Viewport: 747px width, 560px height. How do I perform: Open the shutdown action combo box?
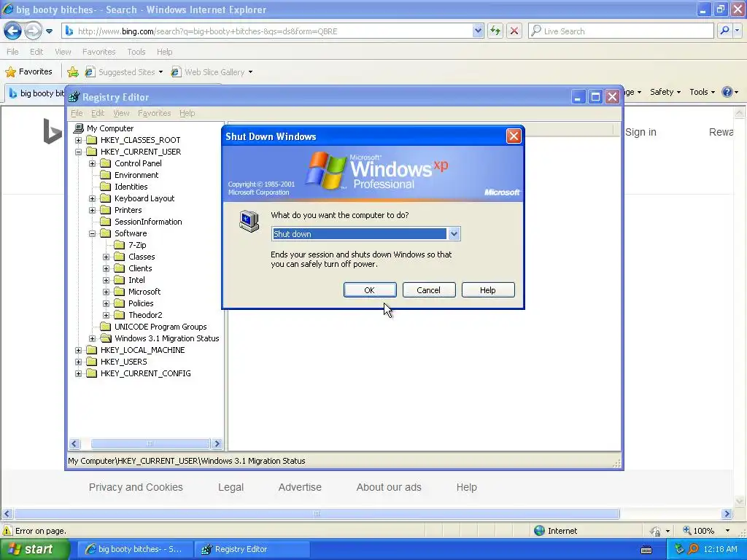(454, 234)
